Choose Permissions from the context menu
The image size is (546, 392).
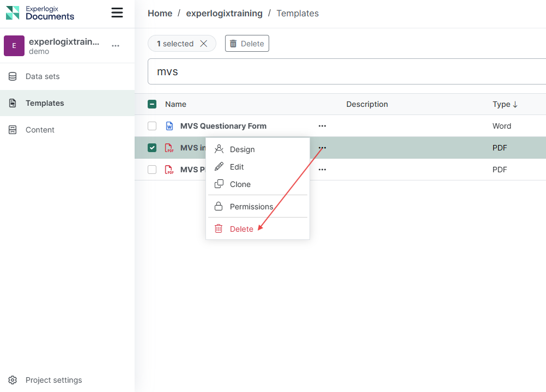point(251,207)
